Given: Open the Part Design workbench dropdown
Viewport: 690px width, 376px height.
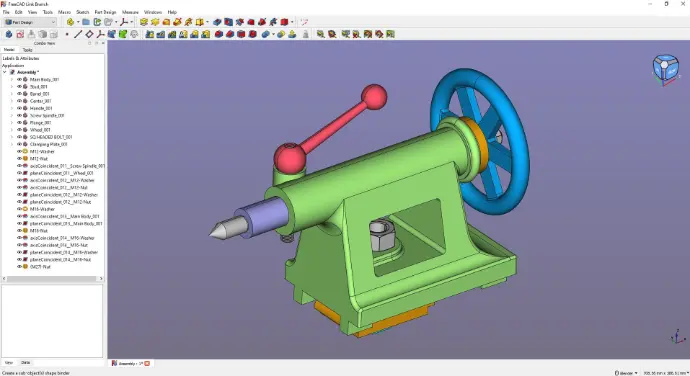Looking at the screenshot, I should (30, 22).
